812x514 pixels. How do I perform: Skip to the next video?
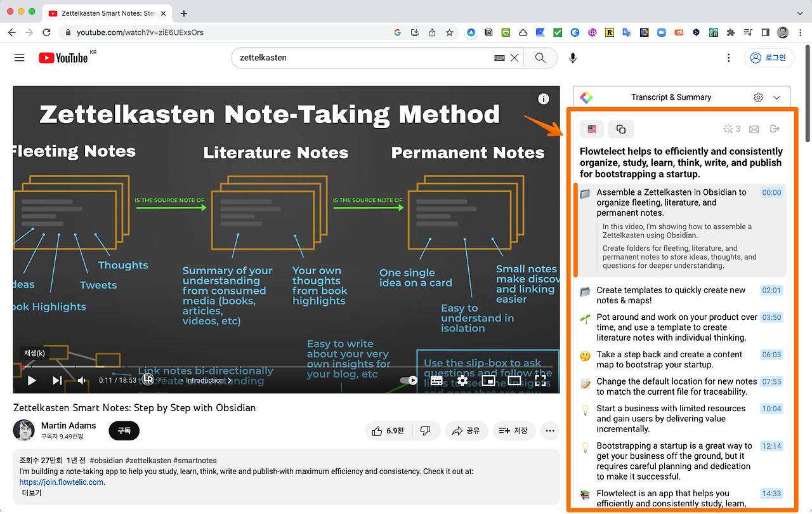pos(57,380)
